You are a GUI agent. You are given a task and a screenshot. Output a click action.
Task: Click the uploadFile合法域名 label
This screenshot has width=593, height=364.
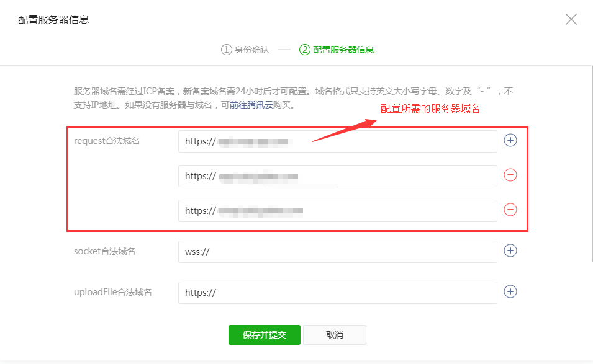click(112, 292)
